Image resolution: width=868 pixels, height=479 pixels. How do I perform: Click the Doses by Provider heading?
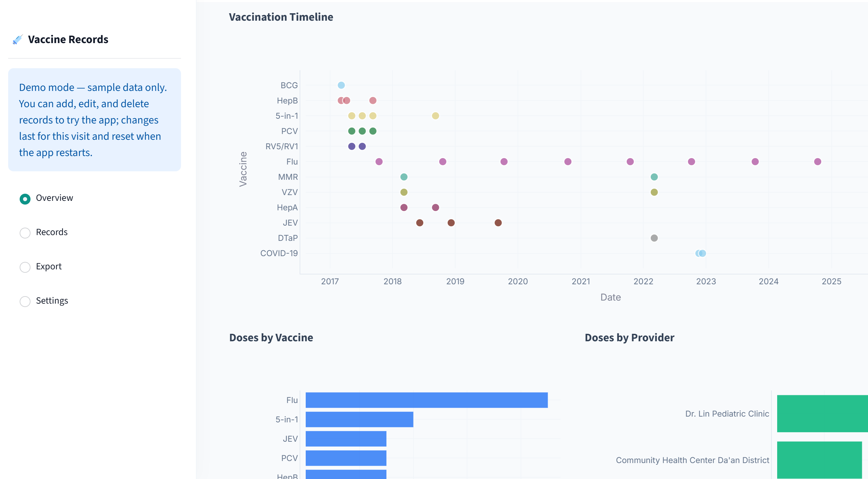629,338
